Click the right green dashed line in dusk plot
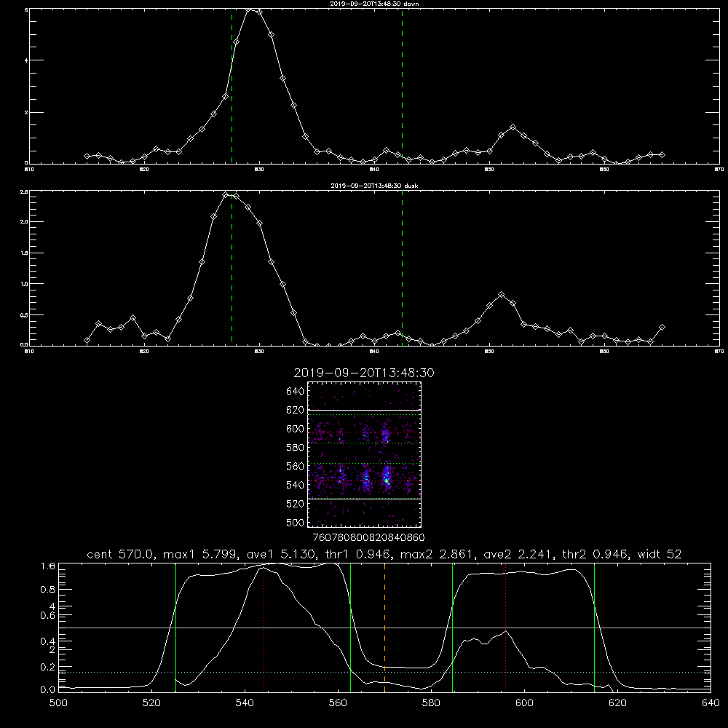728x728 pixels. click(x=402, y=269)
